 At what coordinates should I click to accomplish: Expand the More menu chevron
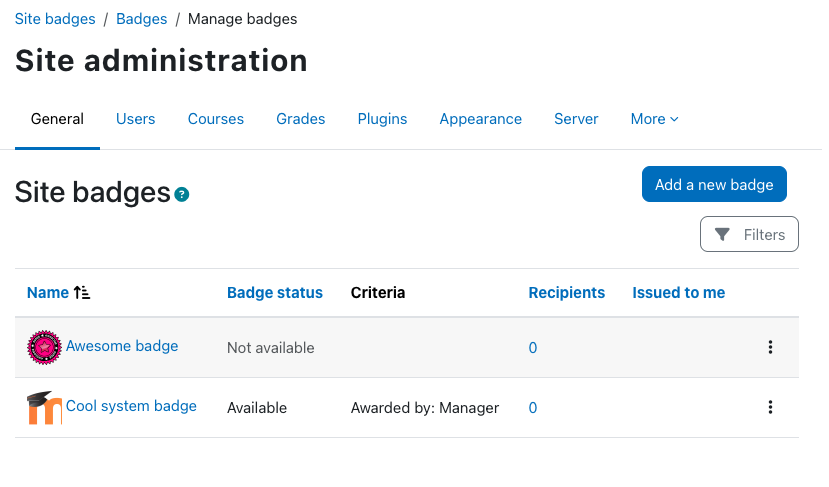(x=674, y=120)
